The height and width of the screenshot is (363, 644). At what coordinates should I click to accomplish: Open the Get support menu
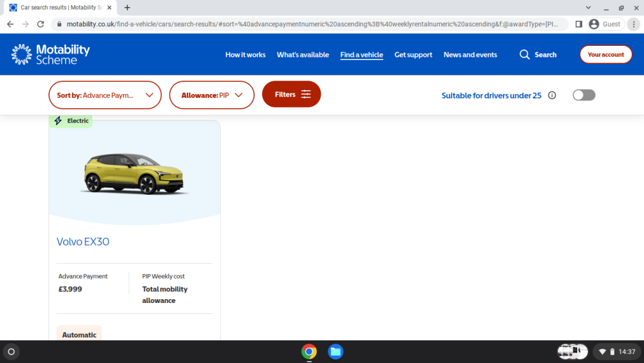pyautogui.click(x=413, y=55)
